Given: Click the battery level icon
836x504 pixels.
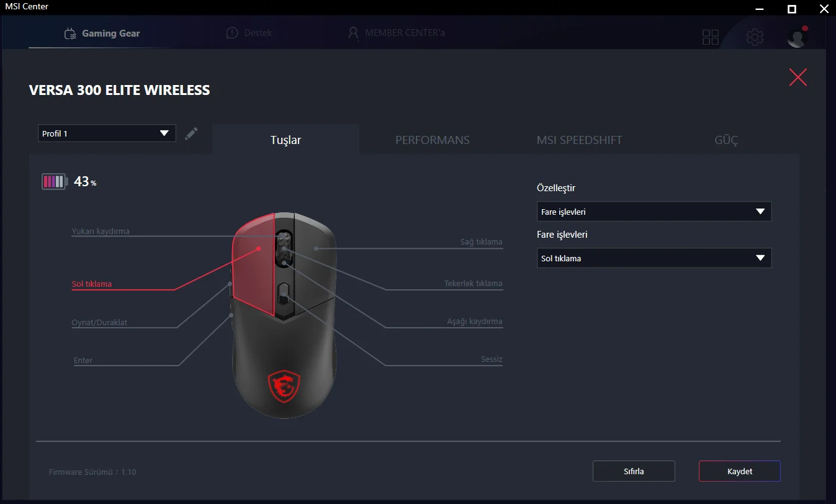Looking at the screenshot, I should click(x=54, y=182).
